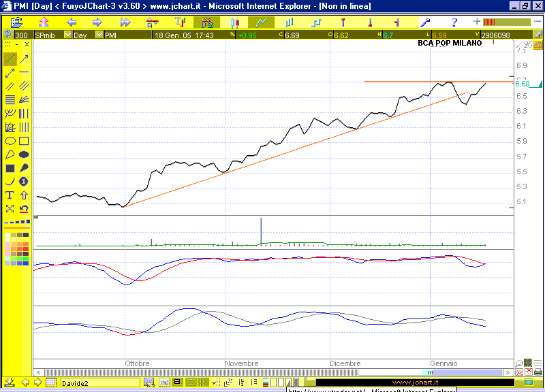The height and width of the screenshot is (392, 545).
Task: Click the horizontal chart scrollbar
Action: (x=272, y=372)
